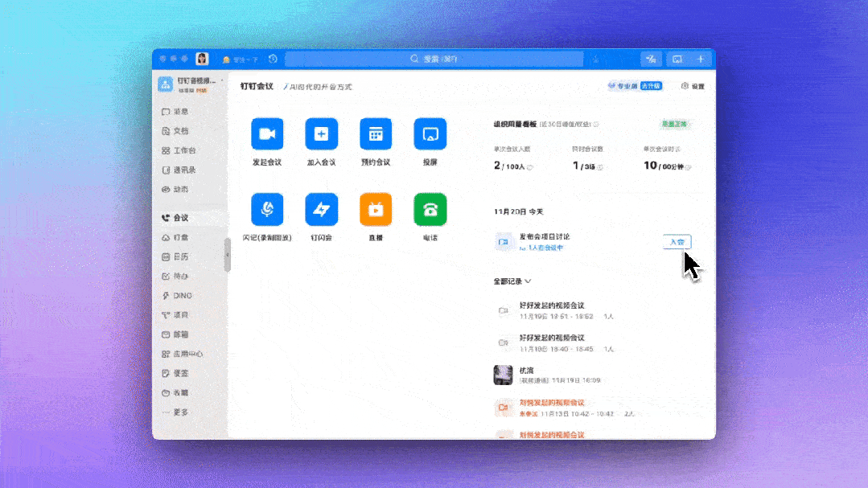The height and width of the screenshot is (488, 868).
Task: Launch the 投屏 screen cast icon
Action: 430,134
